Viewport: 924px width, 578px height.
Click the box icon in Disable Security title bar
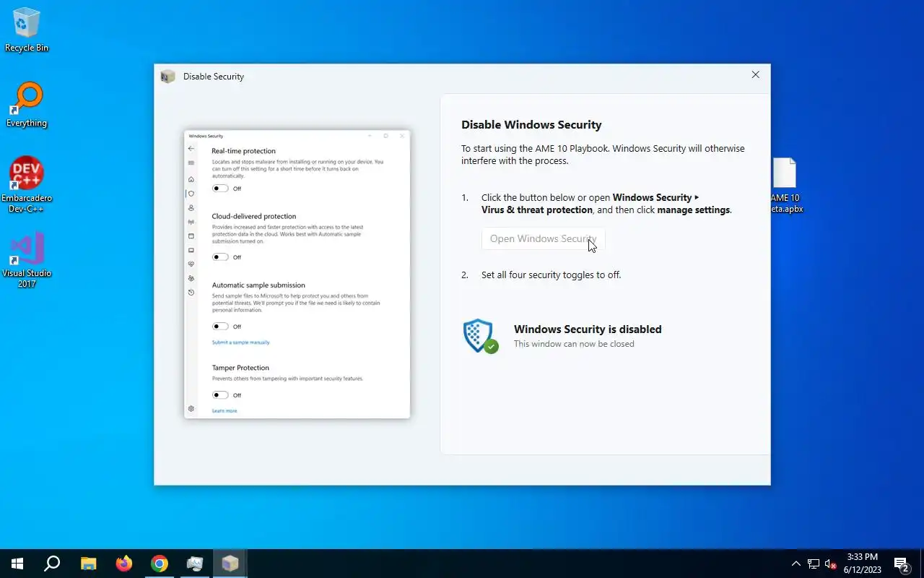(168, 77)
